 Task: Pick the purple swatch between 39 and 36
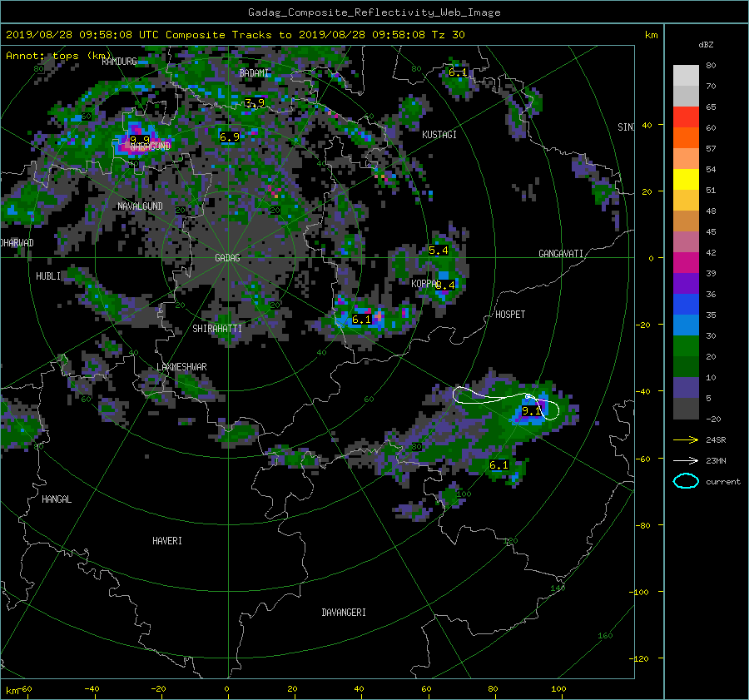point(686,283)
